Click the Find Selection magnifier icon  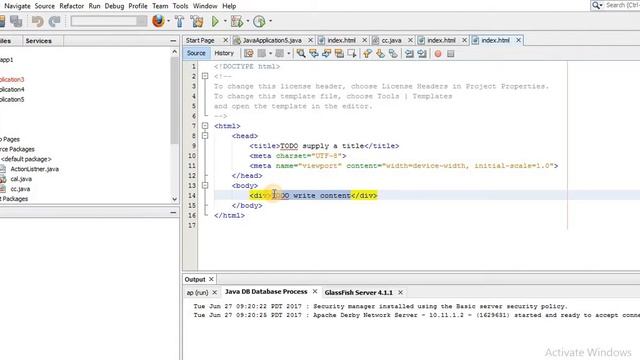[301, 53]
